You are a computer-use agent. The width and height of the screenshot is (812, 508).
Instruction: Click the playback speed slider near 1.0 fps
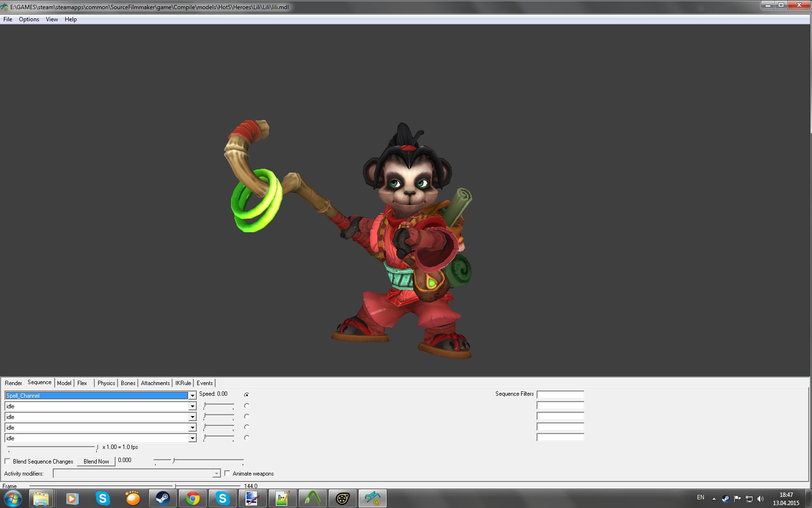click(x=53, y=448)
